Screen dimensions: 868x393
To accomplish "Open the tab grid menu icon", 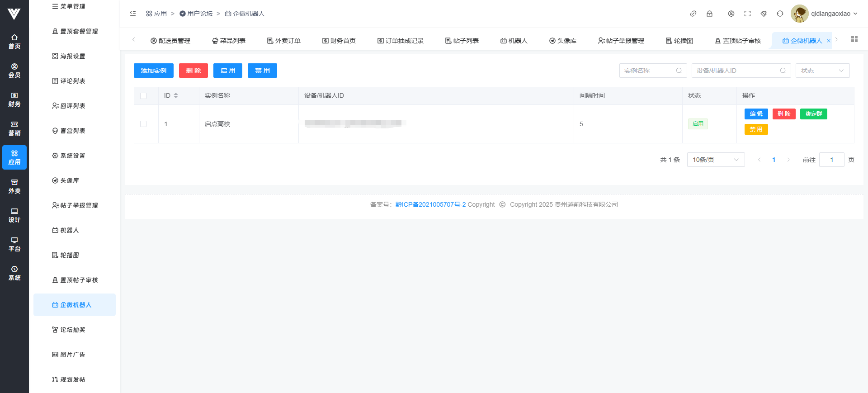I will click(x=854, y=39).
